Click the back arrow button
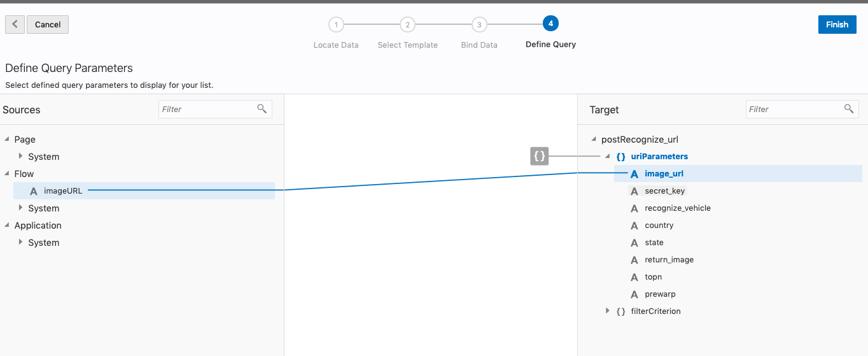The image size is (868, 356). coord(15,25)
